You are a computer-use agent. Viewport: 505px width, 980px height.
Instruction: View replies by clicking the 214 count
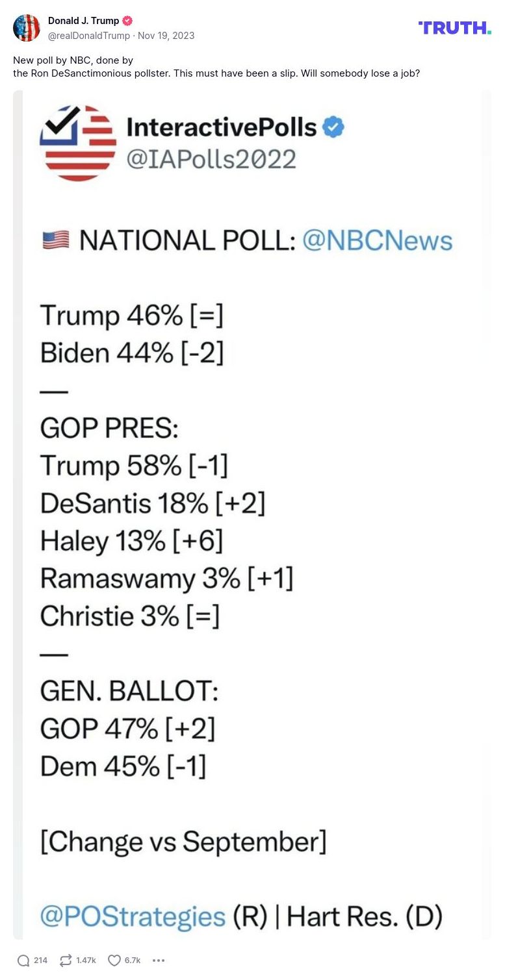[40, 960]
